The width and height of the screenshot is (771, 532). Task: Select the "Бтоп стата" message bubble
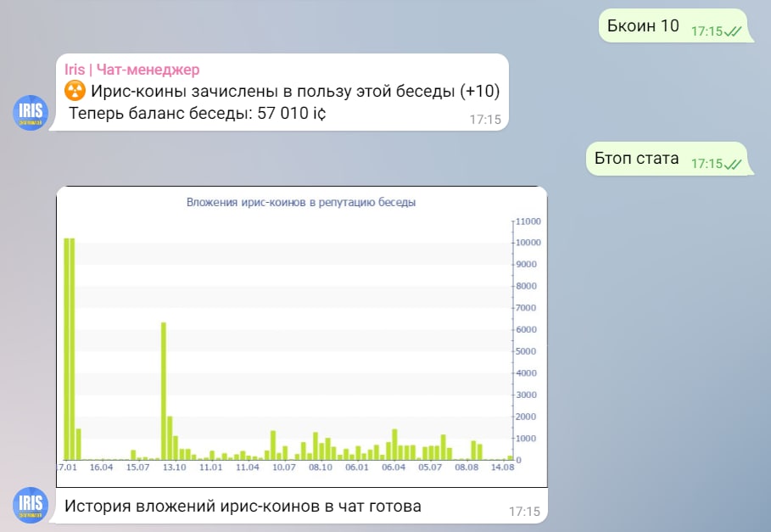668,159
